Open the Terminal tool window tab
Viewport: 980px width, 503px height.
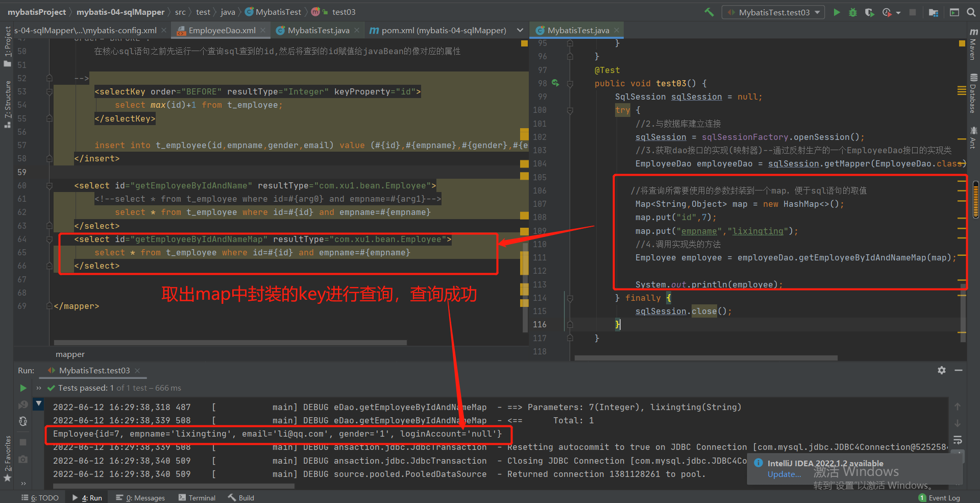point(197,498)
